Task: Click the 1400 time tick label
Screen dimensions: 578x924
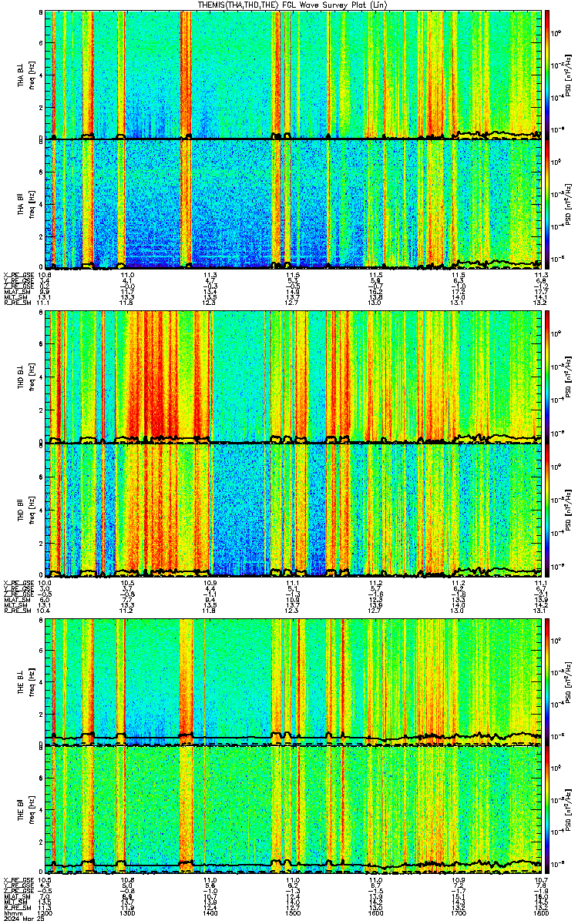Action: pyautogui.click(x=210, y=913)
